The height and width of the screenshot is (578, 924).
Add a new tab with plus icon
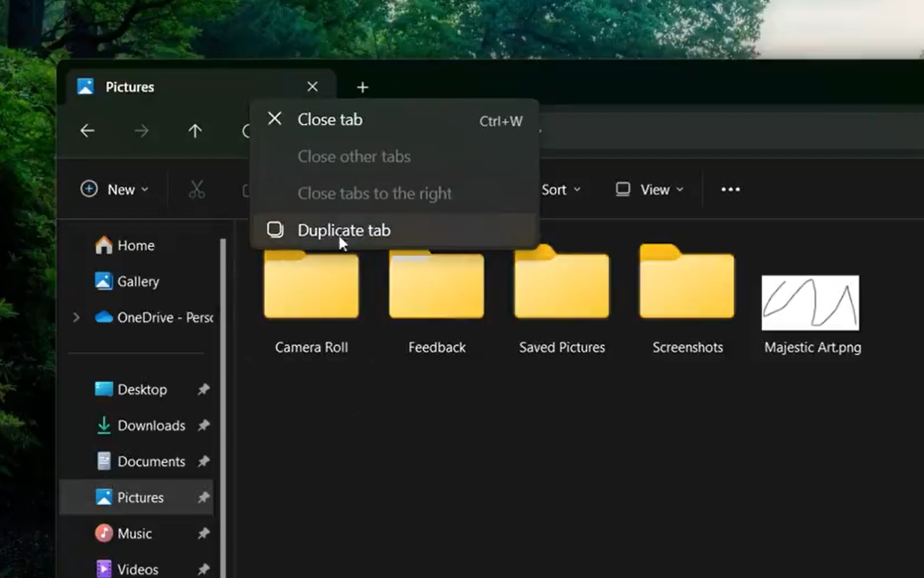click(363, 88)
